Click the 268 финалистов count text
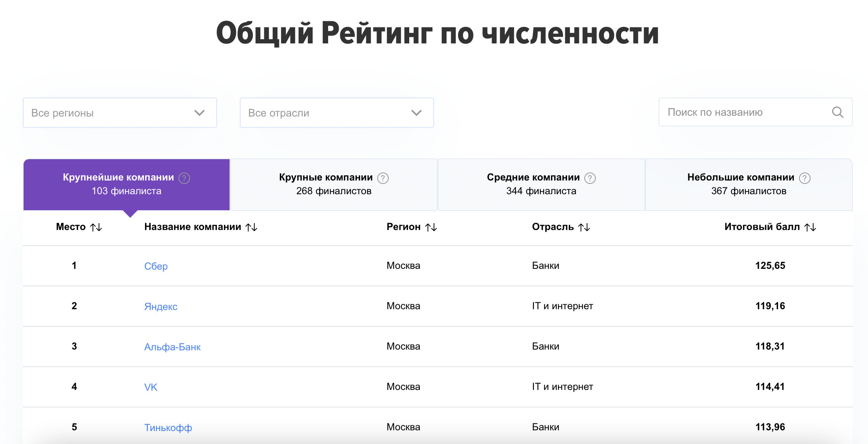The height and width of the screenshot is (444, 868). tap(334, 191)
